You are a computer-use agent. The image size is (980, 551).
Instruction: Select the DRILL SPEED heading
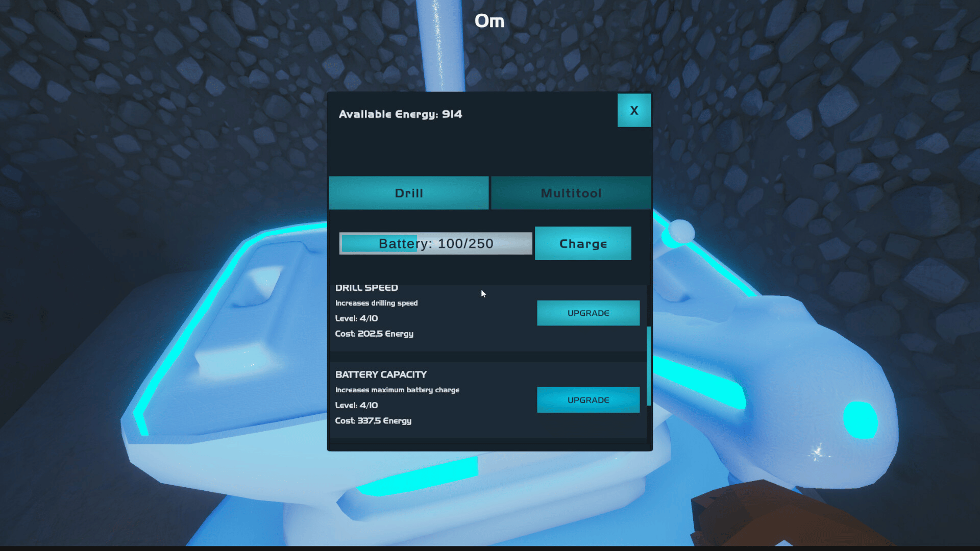point(366,288)
